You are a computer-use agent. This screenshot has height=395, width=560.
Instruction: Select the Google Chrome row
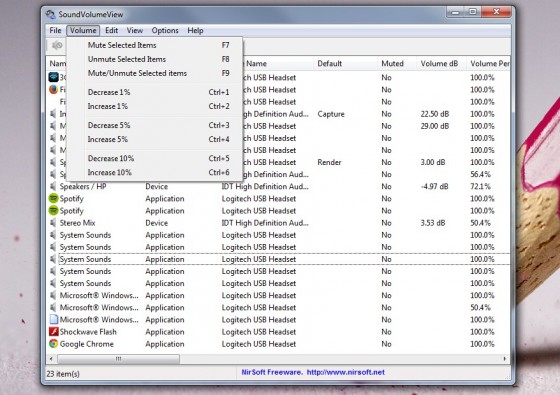pyautogui.click(x=279, y=344)
